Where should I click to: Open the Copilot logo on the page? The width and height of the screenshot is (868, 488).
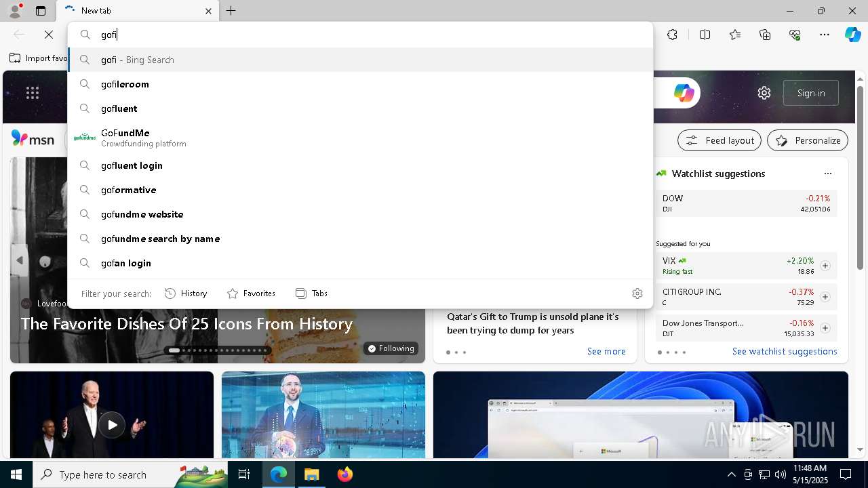pos(684,93)
